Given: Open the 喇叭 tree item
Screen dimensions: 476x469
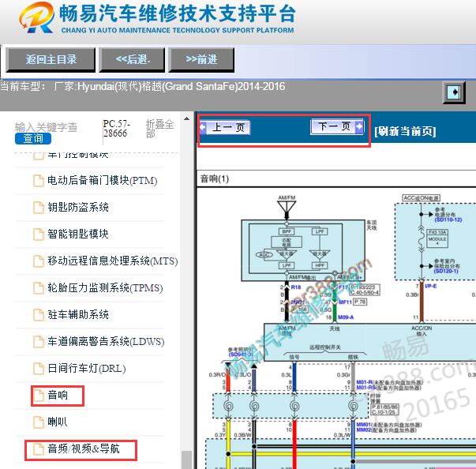Looking at the screenshot, I should pyautogui.click(x=58, y=422).
